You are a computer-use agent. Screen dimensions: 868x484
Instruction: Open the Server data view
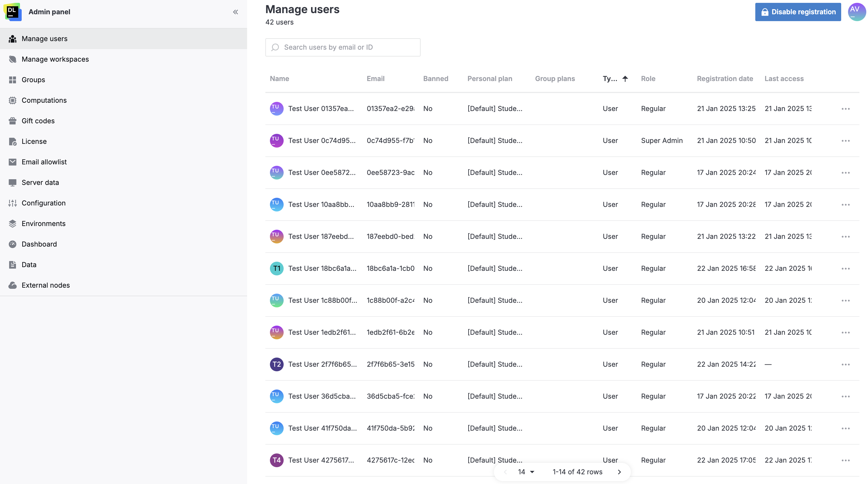point(40,182)
